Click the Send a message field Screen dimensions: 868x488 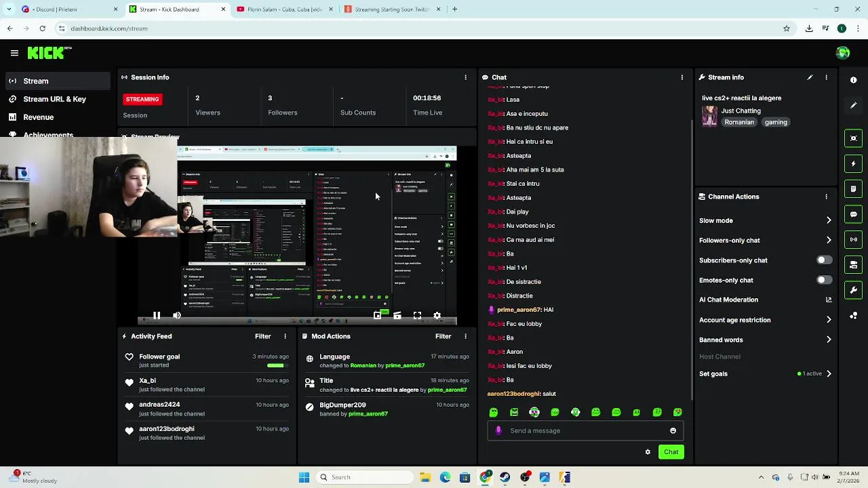tap(585, 430)
